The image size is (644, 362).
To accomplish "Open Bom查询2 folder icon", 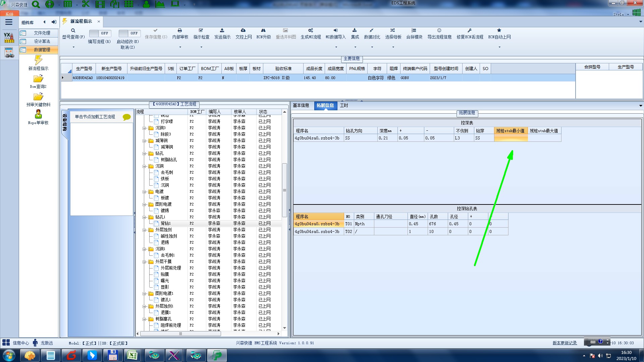I will pyautogui.click(x=38, y=79).
